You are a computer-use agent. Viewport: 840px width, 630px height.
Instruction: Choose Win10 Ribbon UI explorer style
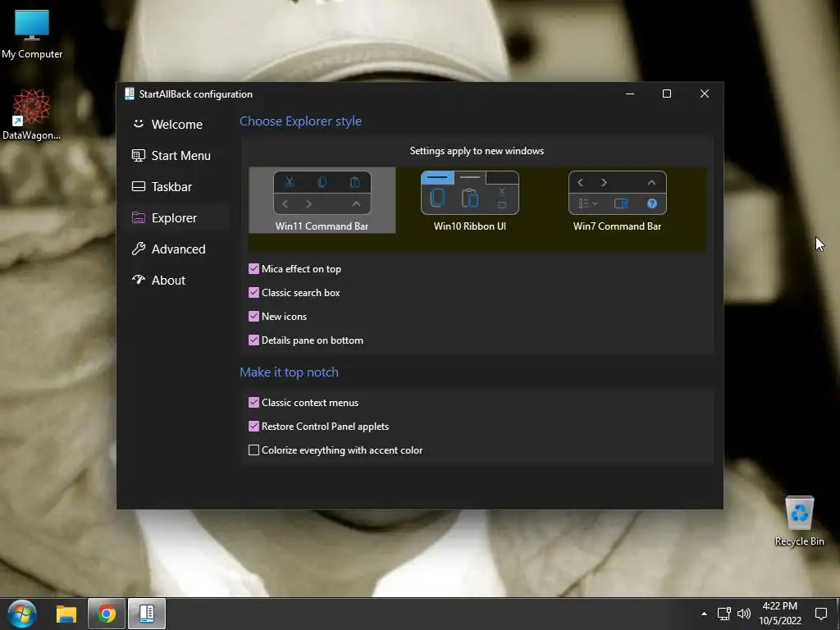tap(470, 200)
